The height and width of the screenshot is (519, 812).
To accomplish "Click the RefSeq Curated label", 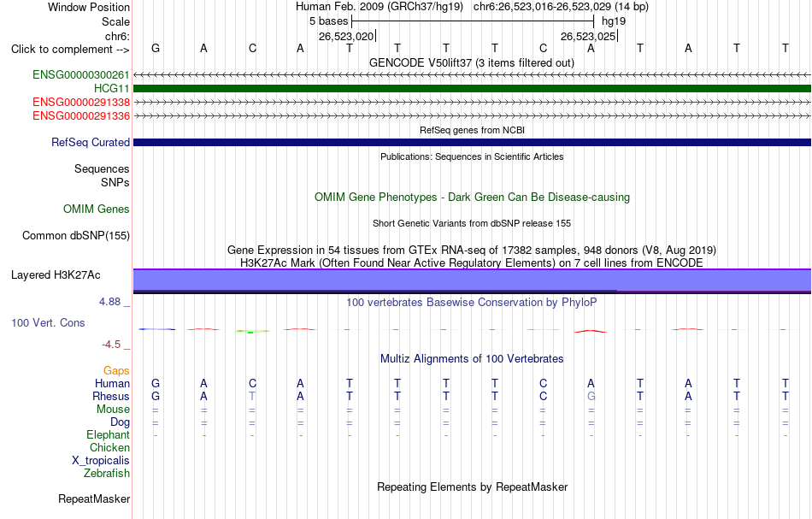I will point(90,143).
